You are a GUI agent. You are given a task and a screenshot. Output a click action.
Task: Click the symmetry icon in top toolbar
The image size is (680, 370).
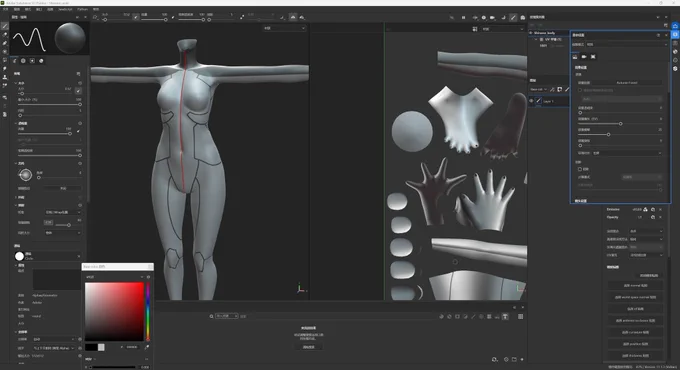pos(293,17)
